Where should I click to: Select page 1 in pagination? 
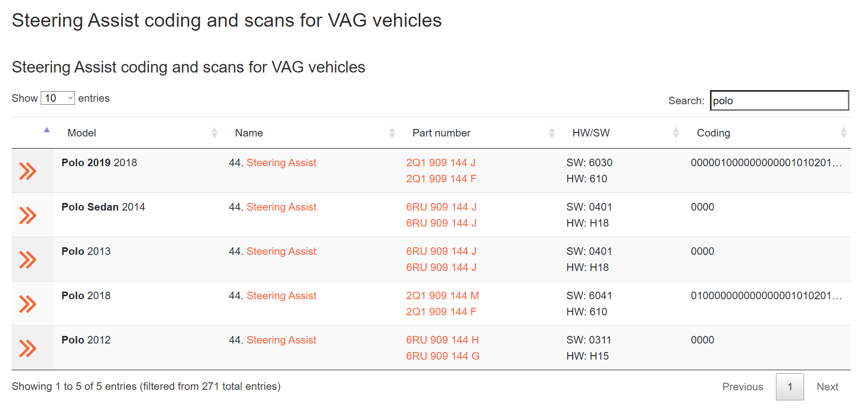[790, 387]
